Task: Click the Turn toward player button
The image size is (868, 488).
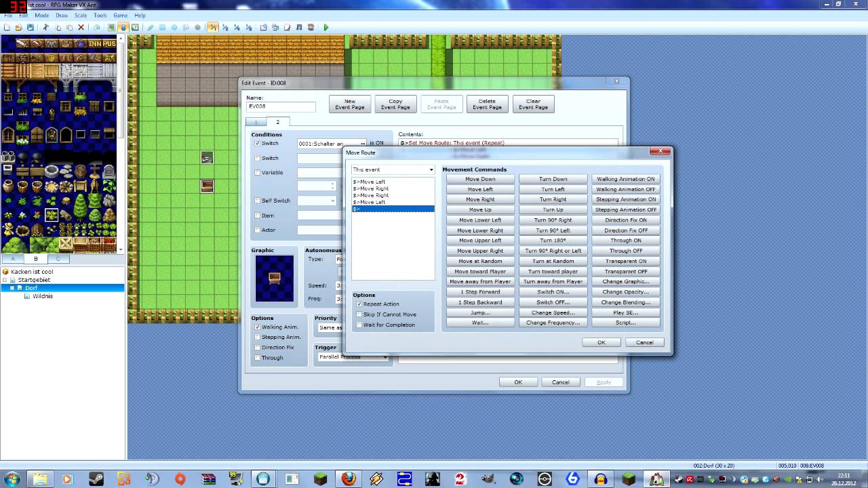Action: pos(553,271)
